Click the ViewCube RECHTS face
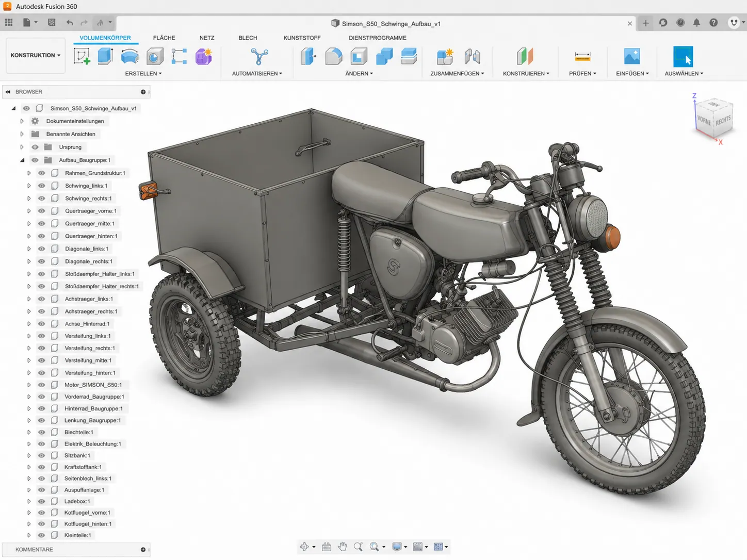 tap(723, 121)
